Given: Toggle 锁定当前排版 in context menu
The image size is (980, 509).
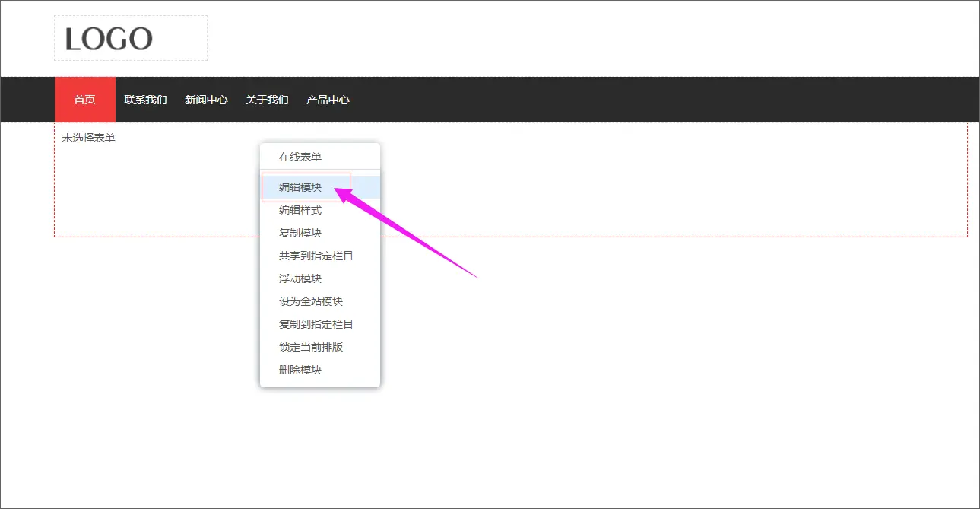Looking at the screenshot, I should point(311,347).
